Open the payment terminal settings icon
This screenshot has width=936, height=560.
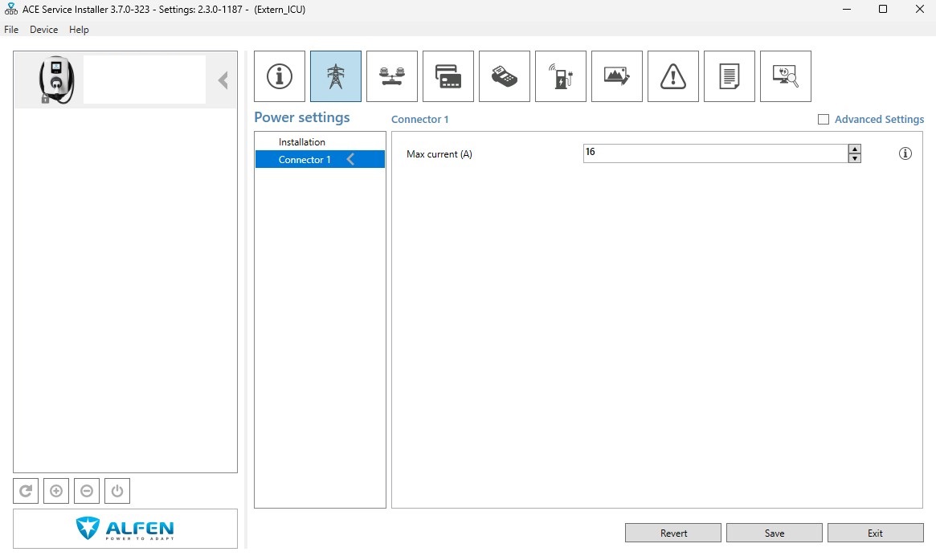point(505,76)
